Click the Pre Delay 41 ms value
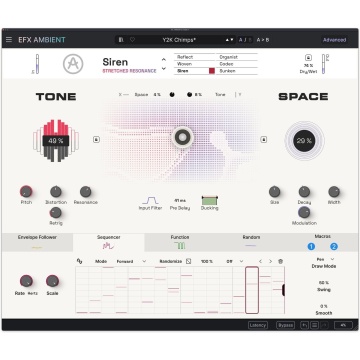 [180, 201]
